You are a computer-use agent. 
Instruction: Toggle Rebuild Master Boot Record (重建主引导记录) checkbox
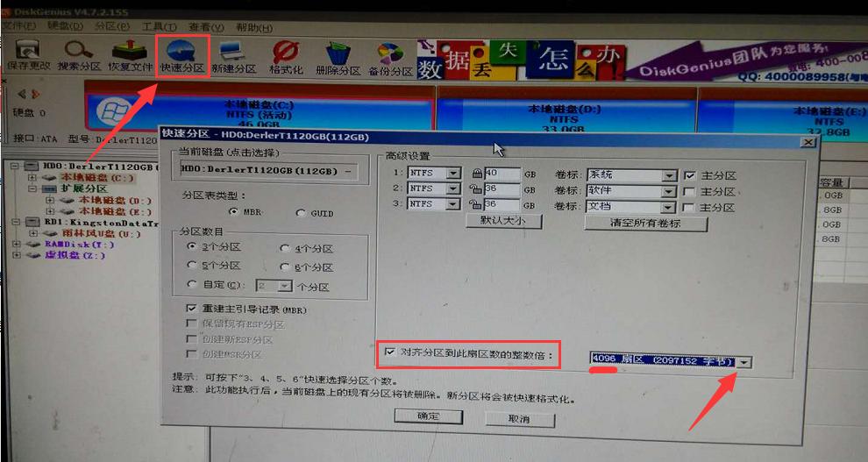(191, 309)
